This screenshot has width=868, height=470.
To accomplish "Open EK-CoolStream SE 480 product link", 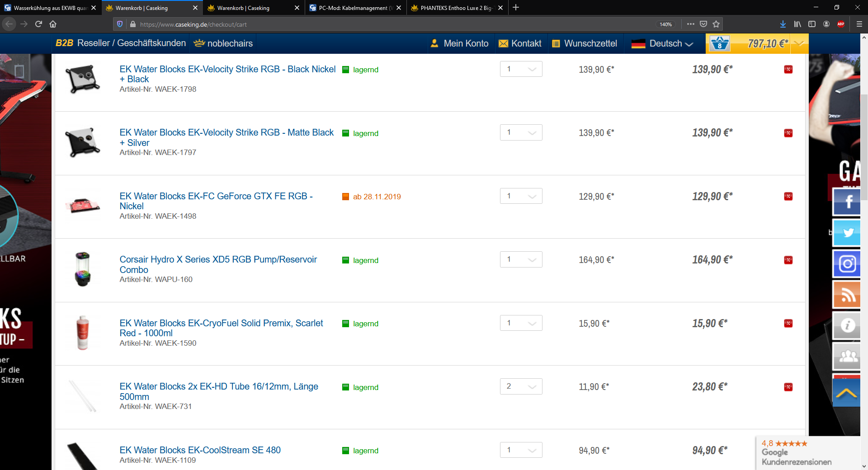I will pyautogui.click(x=200, y=450).
